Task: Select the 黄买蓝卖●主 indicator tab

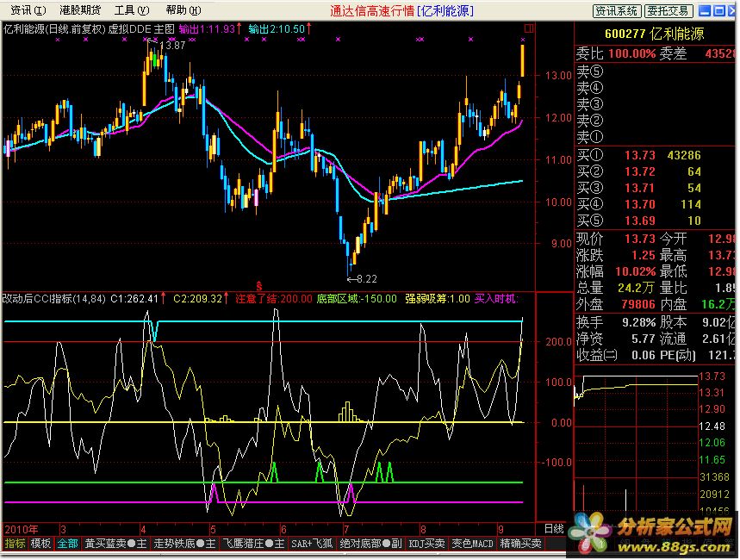Action: coord(116,544)
